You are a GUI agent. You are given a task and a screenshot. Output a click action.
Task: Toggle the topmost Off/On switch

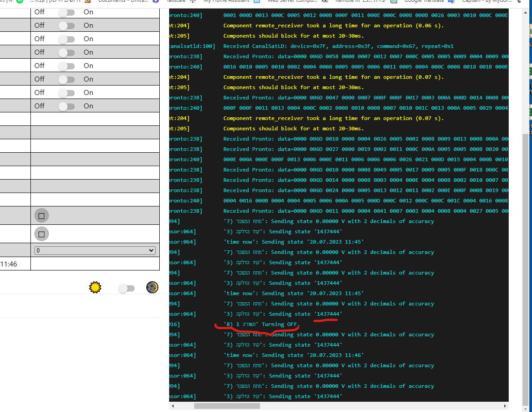(x=66, y=12)
